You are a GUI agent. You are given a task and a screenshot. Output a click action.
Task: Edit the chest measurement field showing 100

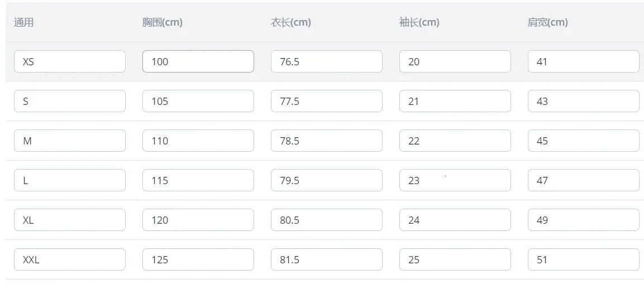click(x=198, y=61)
